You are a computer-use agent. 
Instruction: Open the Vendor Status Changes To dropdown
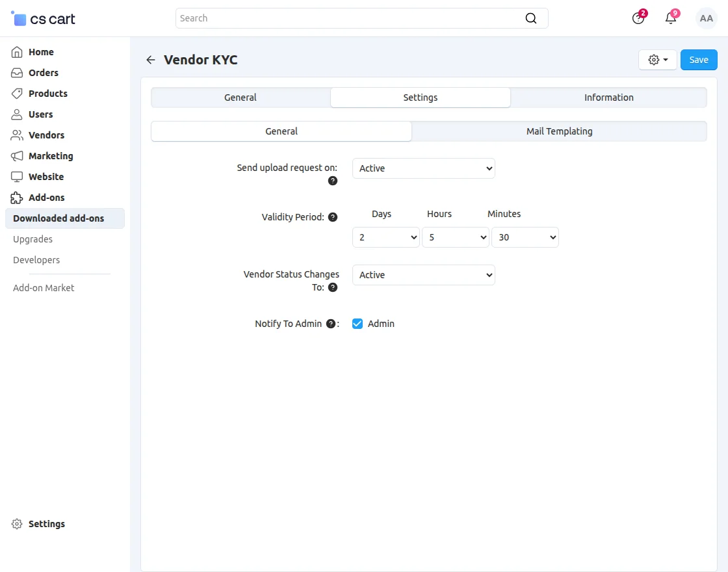tap(423, 274)
